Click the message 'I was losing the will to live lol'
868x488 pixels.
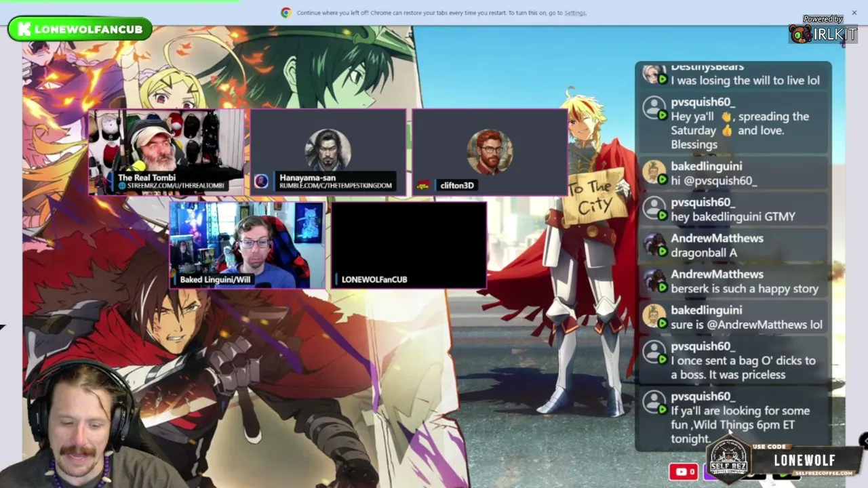745,80
